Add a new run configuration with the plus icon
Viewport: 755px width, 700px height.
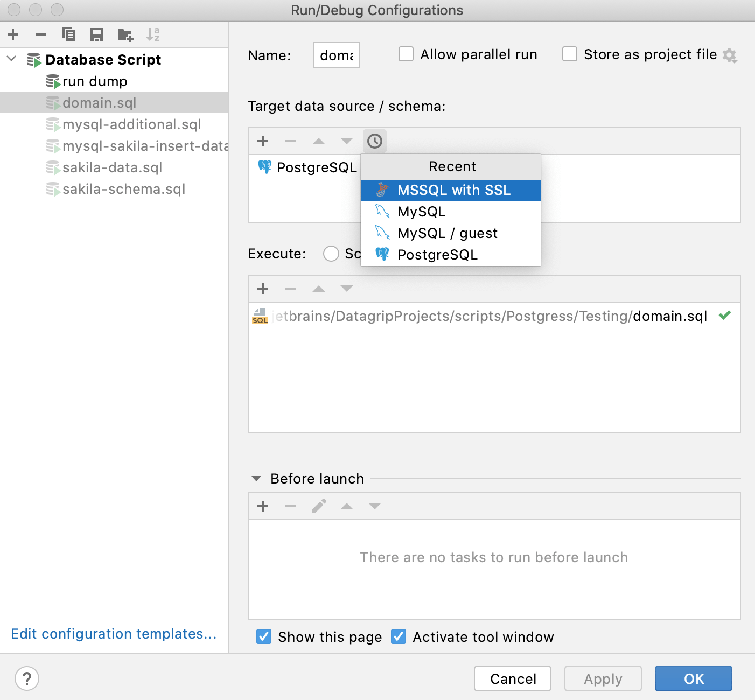tap(13, 34)
